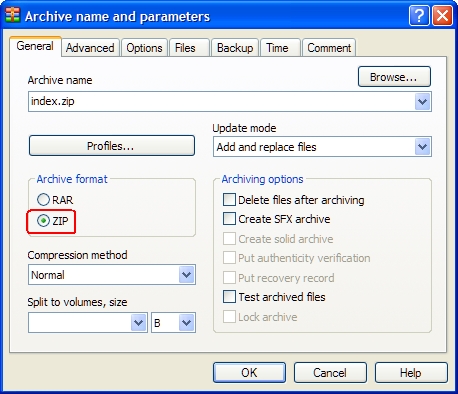Image resolution: width=458 pixels, height=394 pixels.
Task: Select the ZIP archive format
Action: (43, 221)
